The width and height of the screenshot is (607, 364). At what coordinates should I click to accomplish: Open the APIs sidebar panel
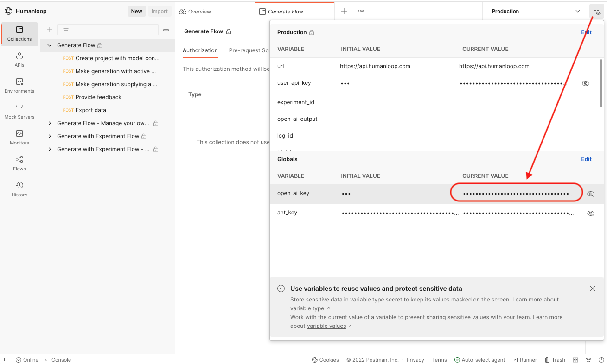pos(19,60)
